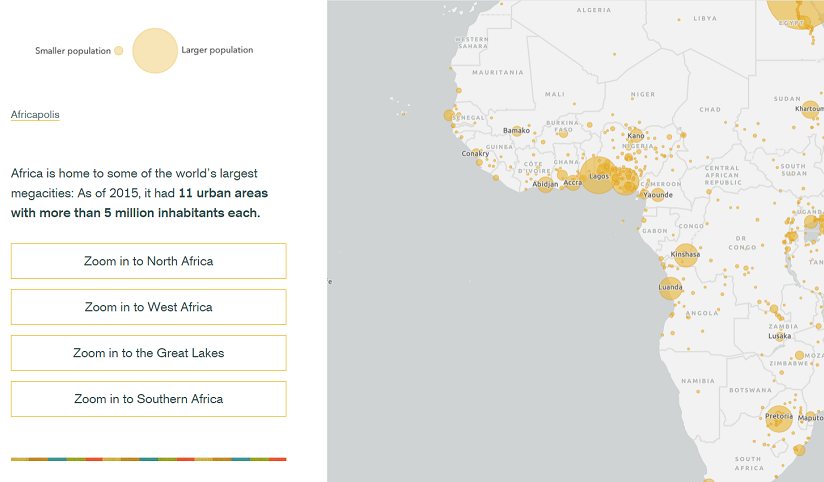Click Zoom in to Southern Africa button
This screenshot has height=482, width=824.
pyautogui.click(x=149, y=399)
